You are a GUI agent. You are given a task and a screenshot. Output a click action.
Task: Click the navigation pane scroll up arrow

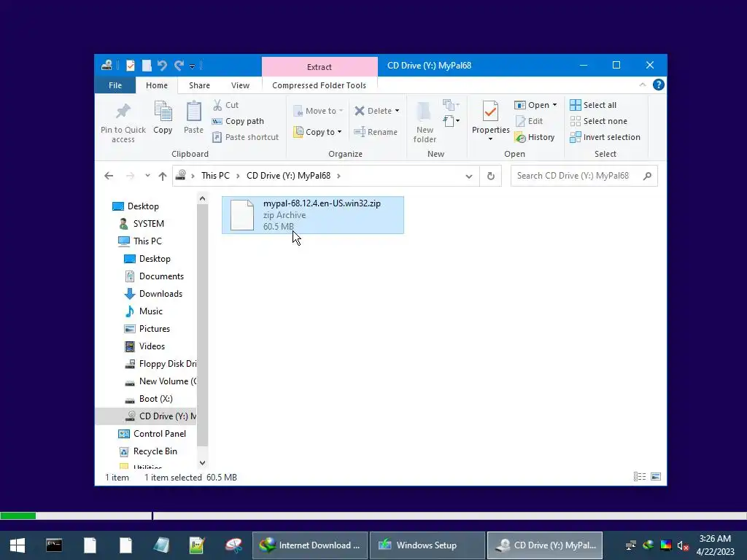[x=203, y=198]
